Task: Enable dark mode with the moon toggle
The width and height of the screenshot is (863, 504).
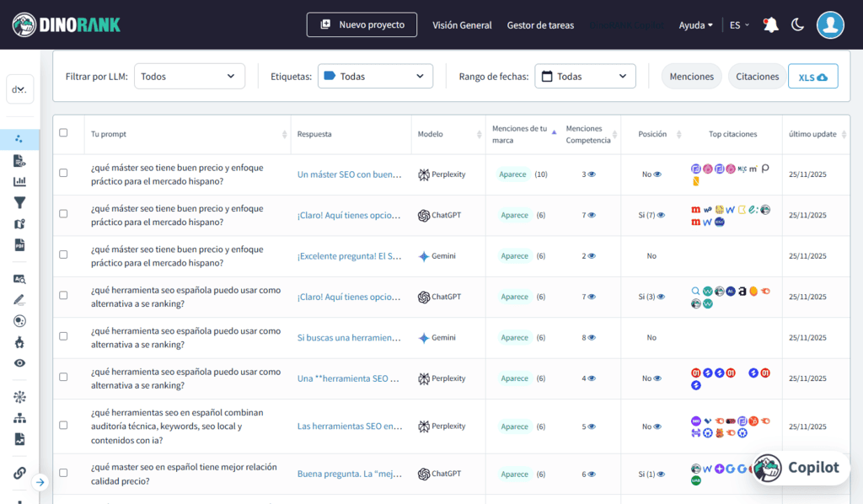Action: tap(797, 24)
